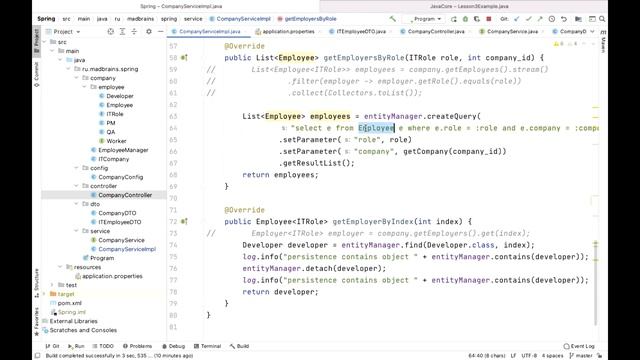
Task: Change UTF-8 file encoding in status bar
Action: click(529, 356)
